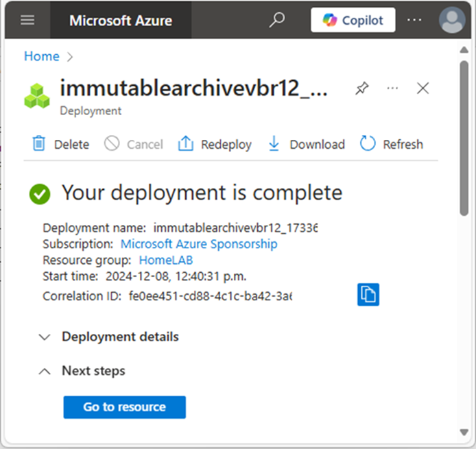Select Redeploy in the toolbar
The height and width of the screenshot is (449, 476).
226,145
